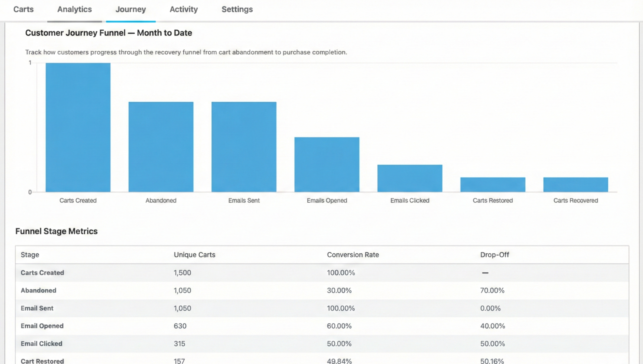Open the Analytics tab
Screen dimensions: 643x364
(x=74, y=9)
